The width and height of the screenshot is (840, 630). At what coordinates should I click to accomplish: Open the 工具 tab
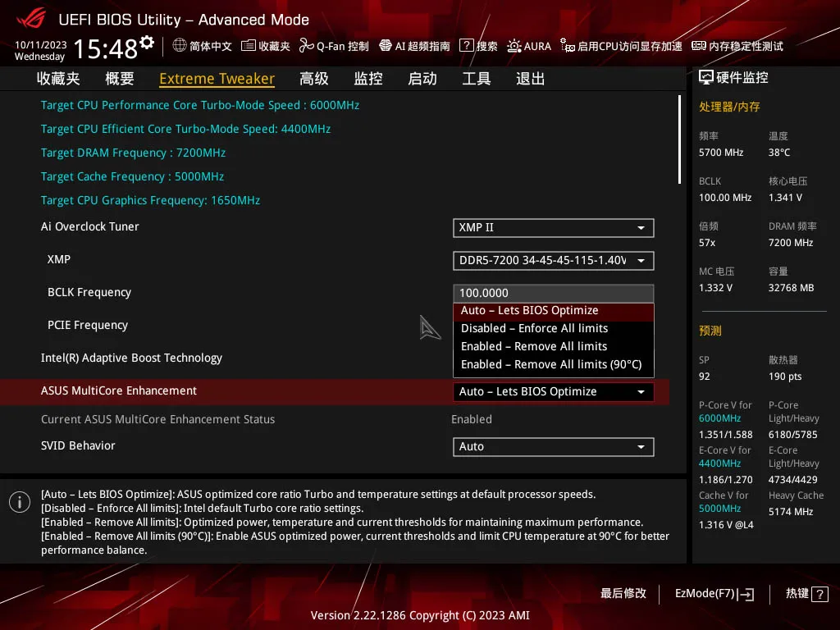point(477,79)
